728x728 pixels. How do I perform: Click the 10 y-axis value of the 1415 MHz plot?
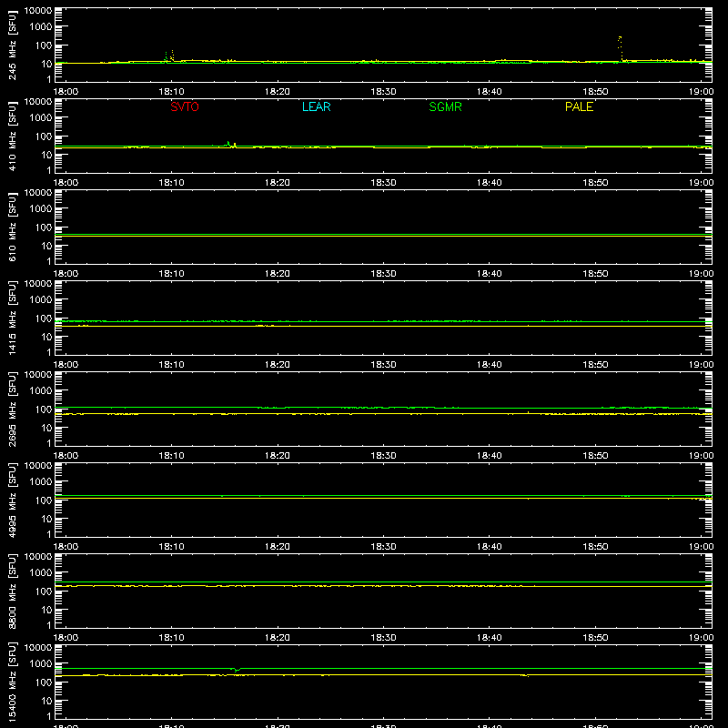coord(46,337)
